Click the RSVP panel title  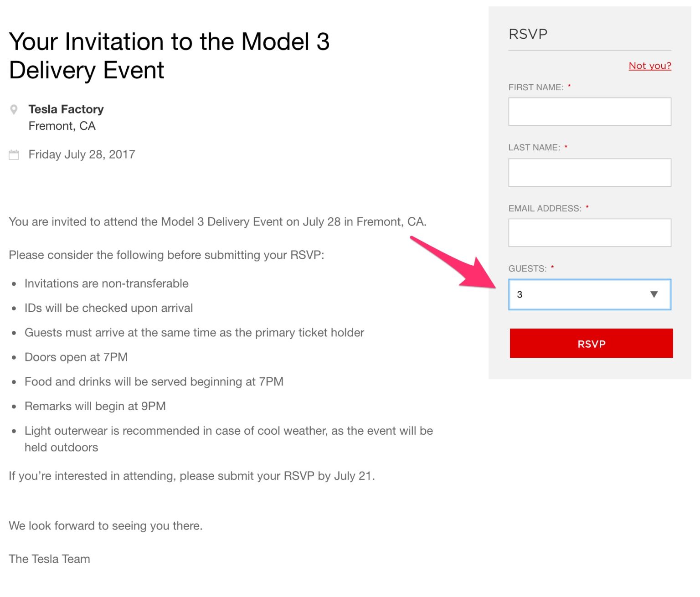528,34
